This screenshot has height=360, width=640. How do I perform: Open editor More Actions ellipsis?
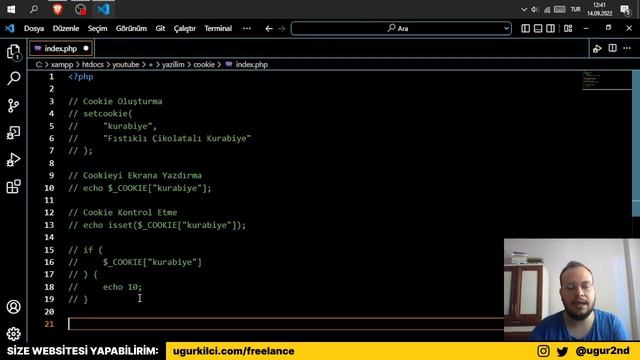pos(627,48)
